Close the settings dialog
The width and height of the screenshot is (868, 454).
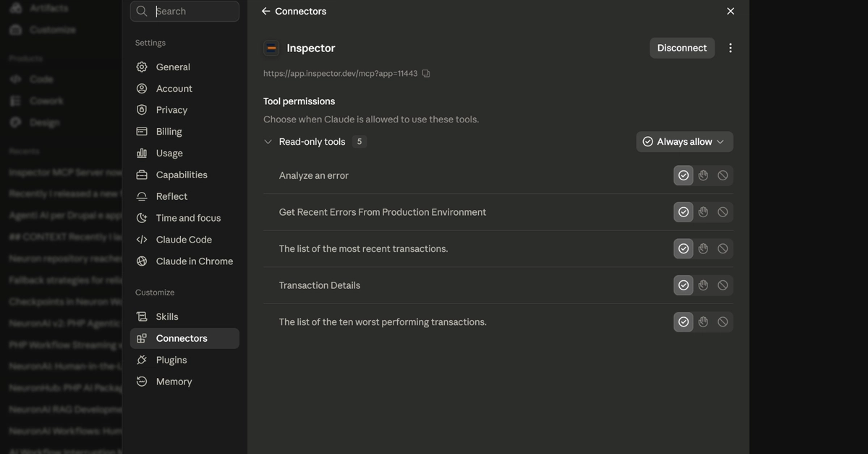click(x=731, y=11)
